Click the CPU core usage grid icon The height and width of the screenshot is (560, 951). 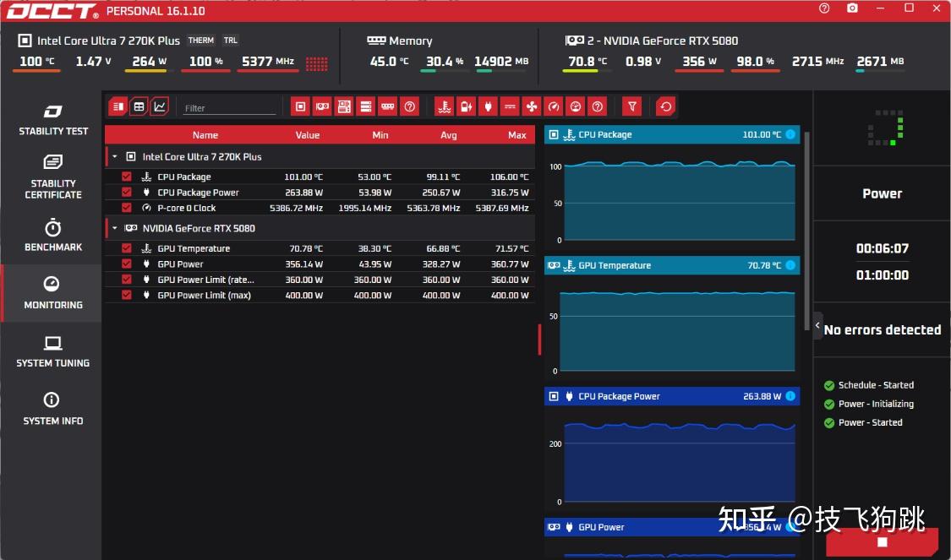[317, 63]
